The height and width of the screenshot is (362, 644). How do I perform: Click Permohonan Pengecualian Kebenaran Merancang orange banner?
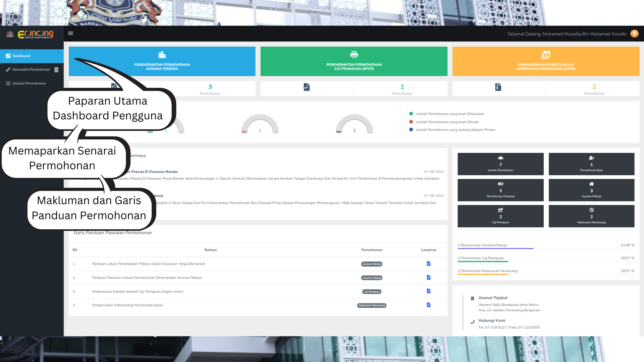(x=546, y=61)
